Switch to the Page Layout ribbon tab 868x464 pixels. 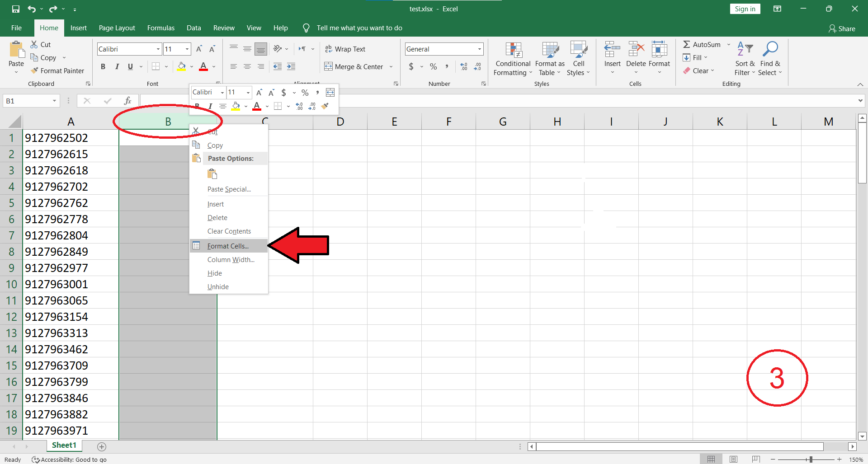(117, 28)
